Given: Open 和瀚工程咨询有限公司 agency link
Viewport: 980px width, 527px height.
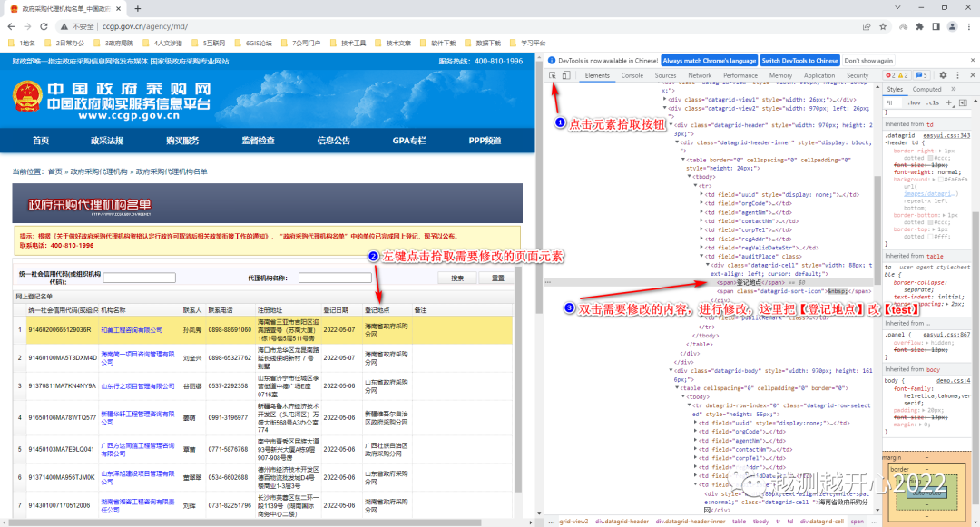Looking at the screenshot, I should 132,329.
